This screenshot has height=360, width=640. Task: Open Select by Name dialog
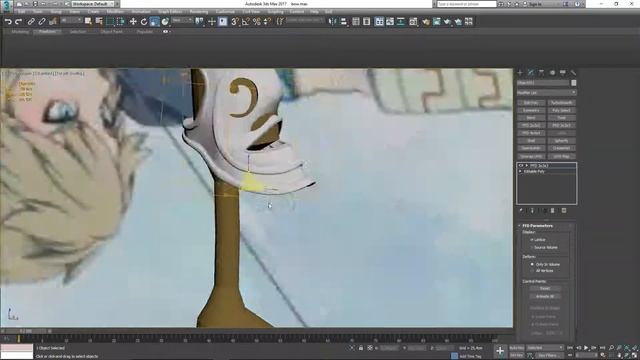99,21
